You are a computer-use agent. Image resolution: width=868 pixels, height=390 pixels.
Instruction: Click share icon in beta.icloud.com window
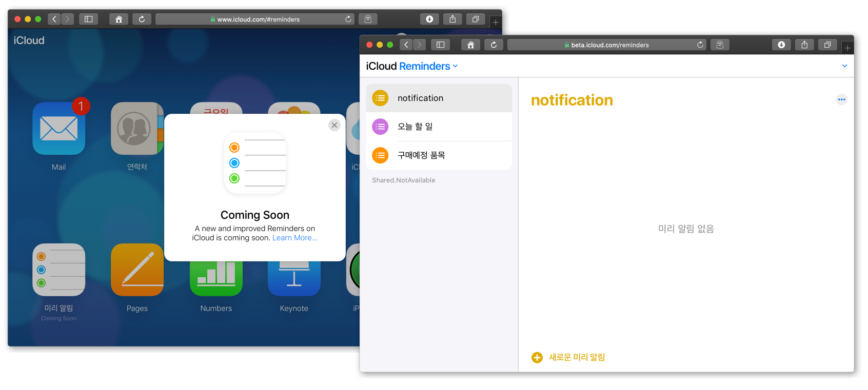pos(804,45)
